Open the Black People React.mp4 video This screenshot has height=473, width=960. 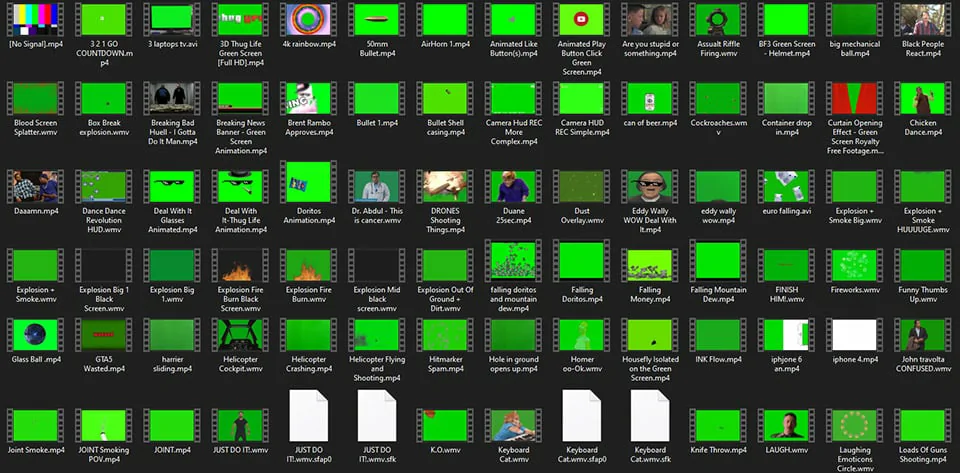click(x=922, y=19)
